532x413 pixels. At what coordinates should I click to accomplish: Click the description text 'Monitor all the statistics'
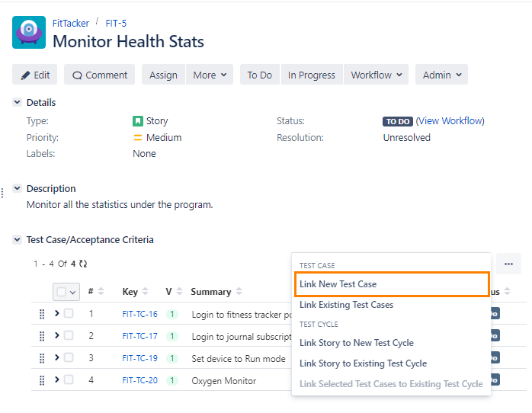click(120, 205)
